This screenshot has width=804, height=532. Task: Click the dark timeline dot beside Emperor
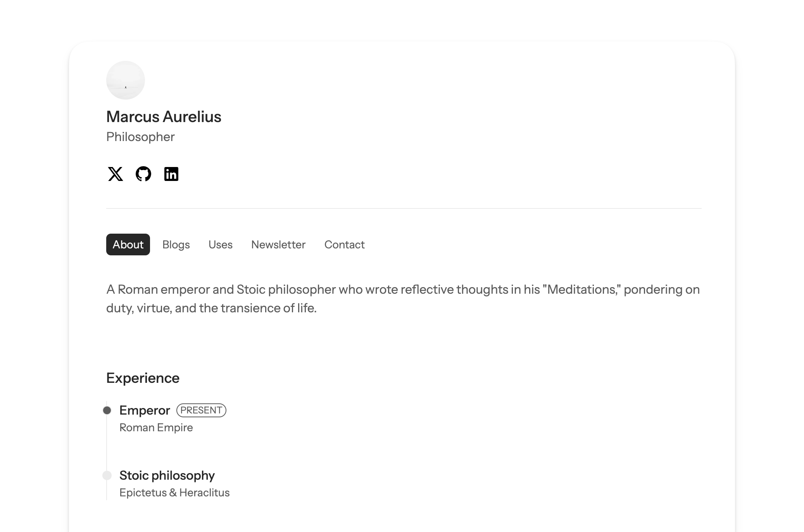(x=107, y=410)
